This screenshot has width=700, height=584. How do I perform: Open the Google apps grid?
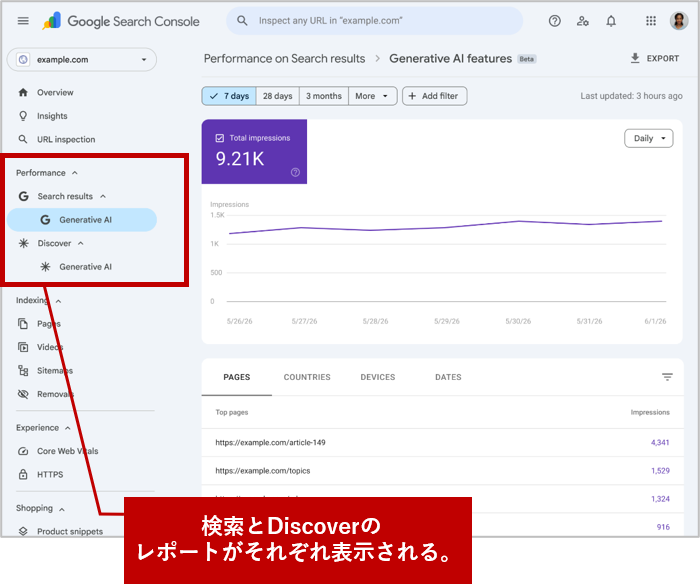(x=651, y=21)
